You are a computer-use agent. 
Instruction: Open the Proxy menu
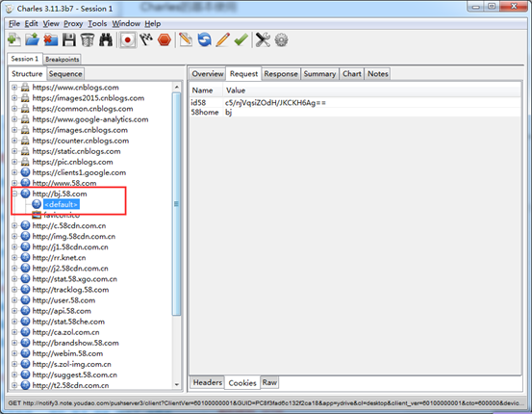click(x=73, y=23)
